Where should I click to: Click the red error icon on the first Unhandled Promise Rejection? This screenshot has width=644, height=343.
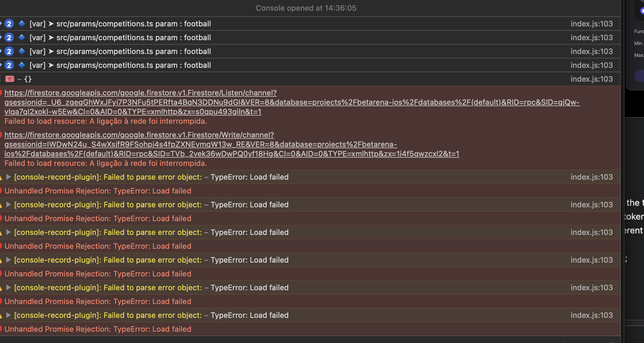tap(1, 191)
